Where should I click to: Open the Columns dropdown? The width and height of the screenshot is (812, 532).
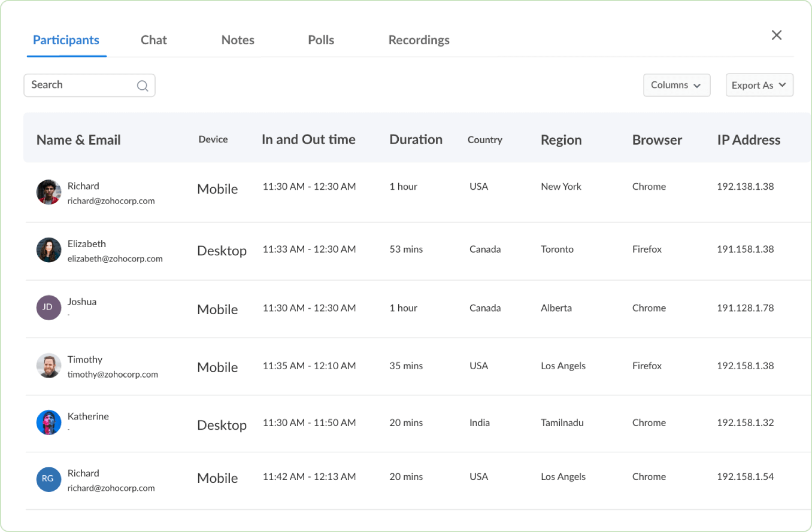point(677,85)
